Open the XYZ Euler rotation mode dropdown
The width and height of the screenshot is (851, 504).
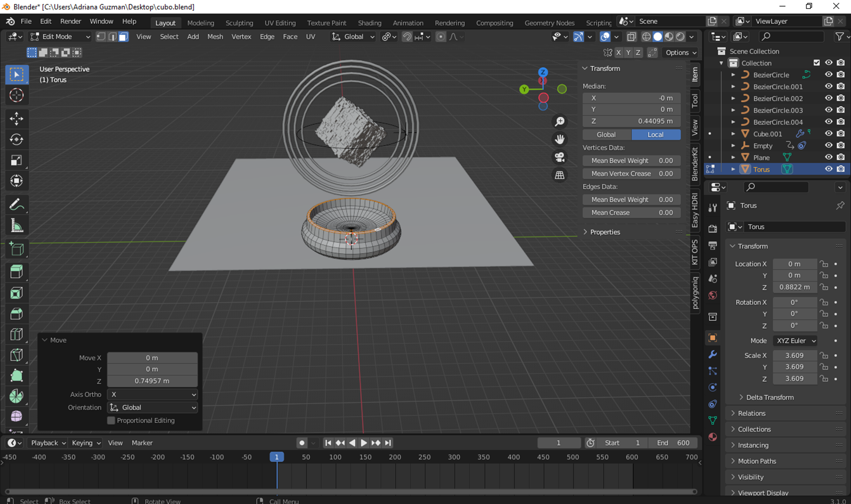coord(795,341)
